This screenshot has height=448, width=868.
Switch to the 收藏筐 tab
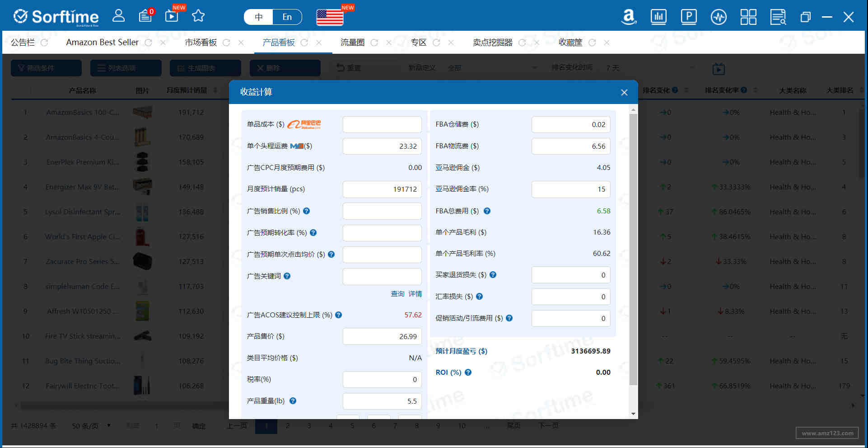(570, 42)
